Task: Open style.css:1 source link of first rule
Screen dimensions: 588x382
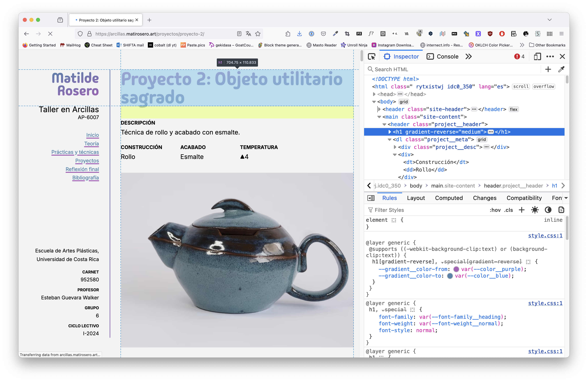Action: pyautogui.click(x=545, y=236)
